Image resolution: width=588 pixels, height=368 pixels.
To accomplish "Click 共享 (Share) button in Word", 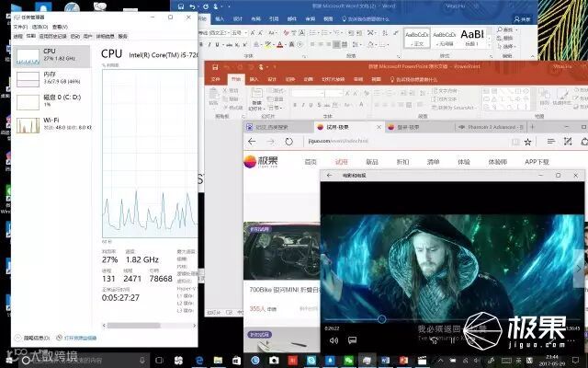I will pos(523,18).
